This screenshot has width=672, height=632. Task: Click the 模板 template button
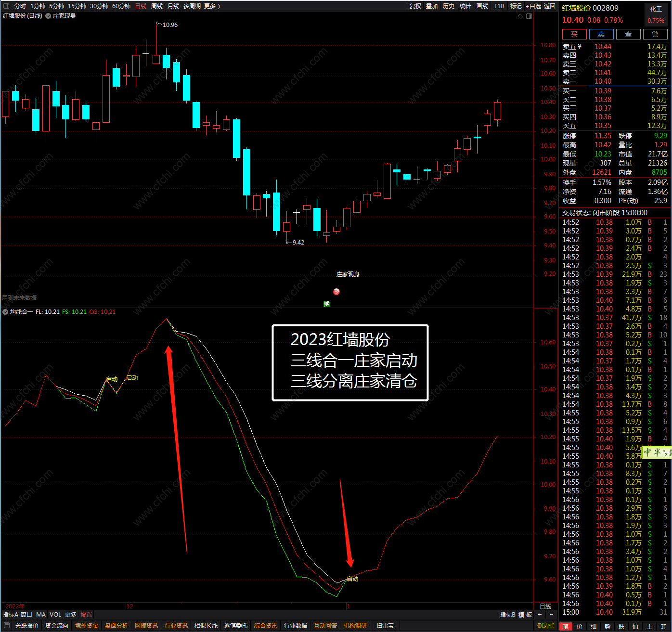coord(525,615)
